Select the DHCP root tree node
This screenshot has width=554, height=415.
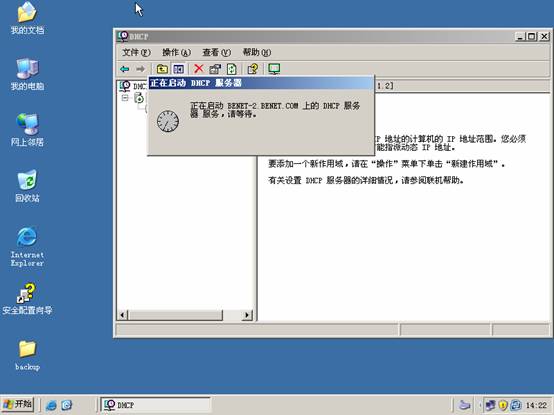click(x=133, y=86)
